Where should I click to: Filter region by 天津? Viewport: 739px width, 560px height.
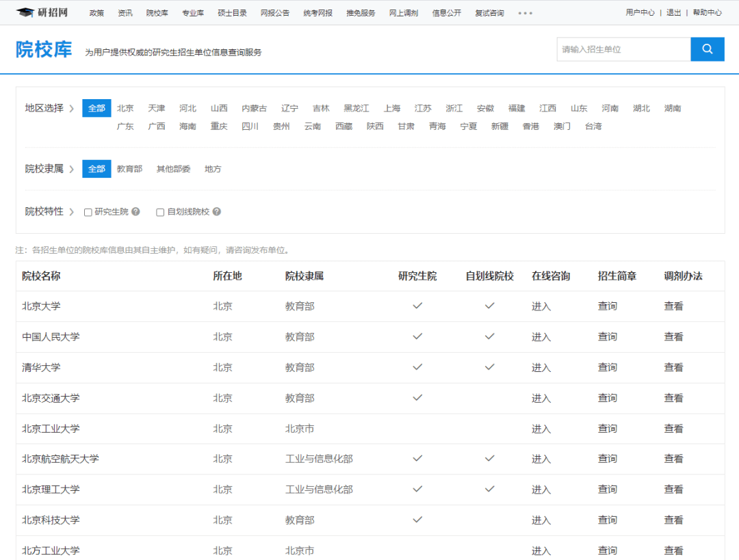click(x=157, y=108)
